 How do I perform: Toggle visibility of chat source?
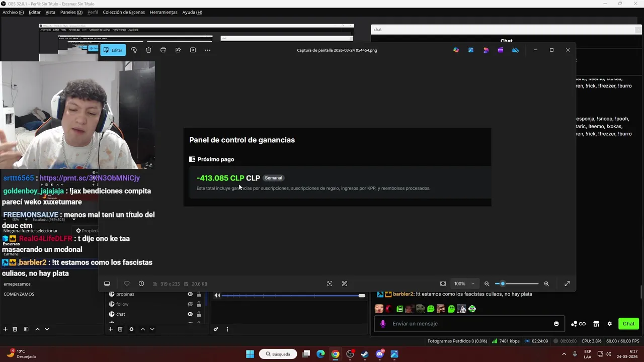tap(190, 314)
